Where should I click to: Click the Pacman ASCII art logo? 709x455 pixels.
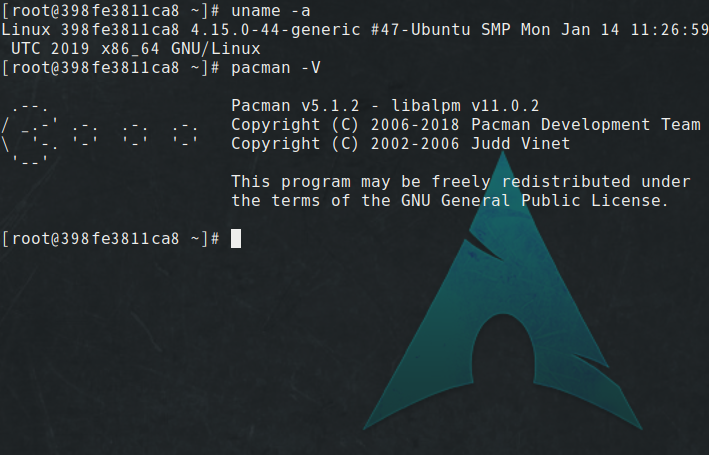click(x=99, y=134)
